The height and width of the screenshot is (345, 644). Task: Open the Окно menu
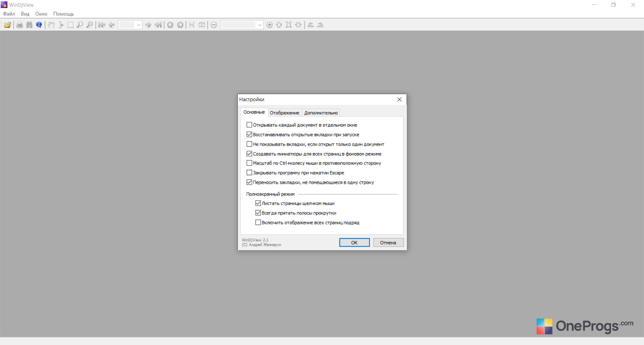coord(41,14)
